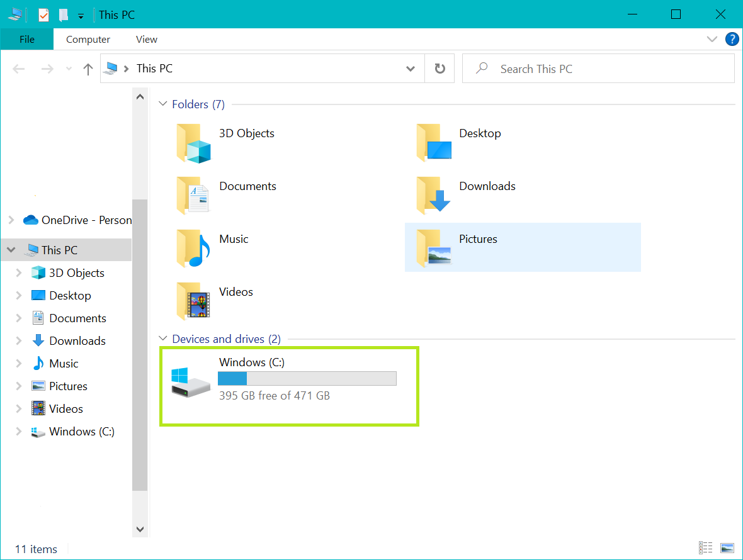Image resolution: width=743 pixels, height=560 pixels.
Task: Open the Windows (C:) drive
Action: click(252, 362)
